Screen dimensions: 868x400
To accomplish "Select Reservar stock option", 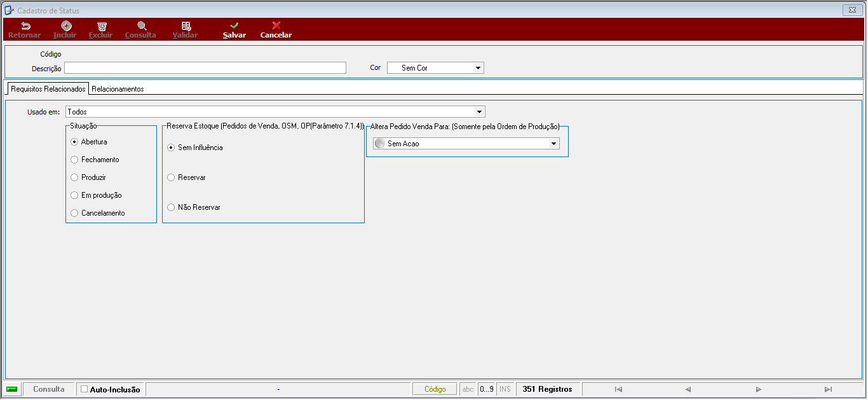I will (171, 177).
